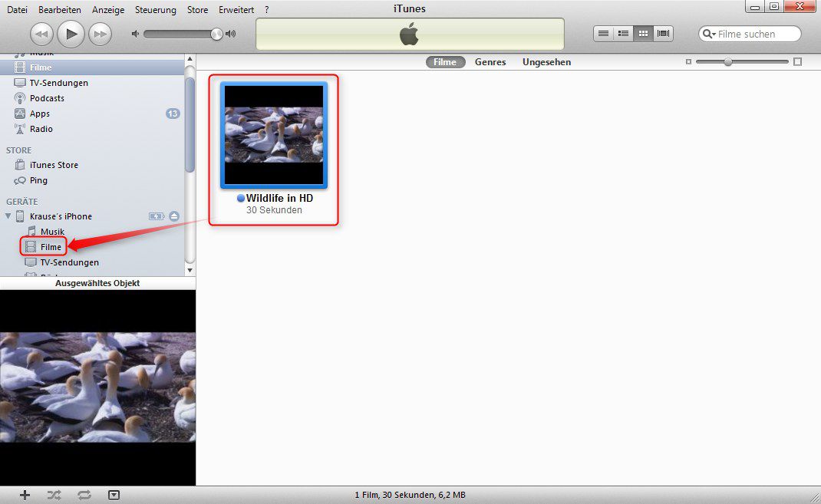Skip to next track button
821x504 pixels.
pos(100,34)
